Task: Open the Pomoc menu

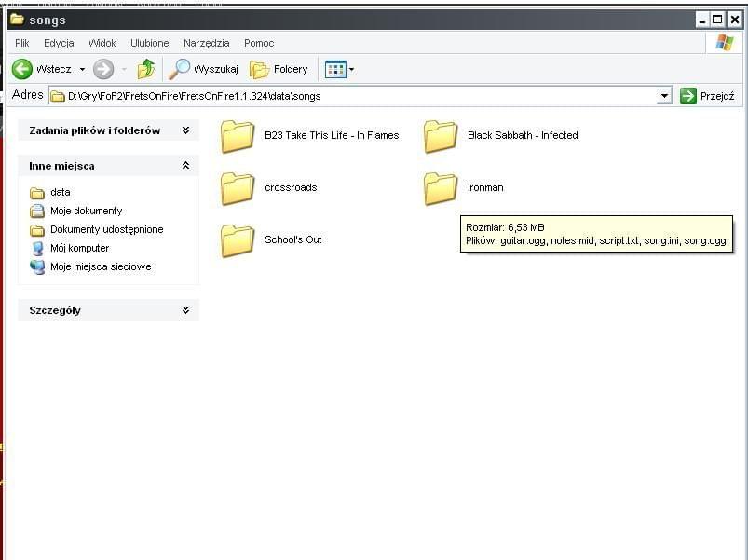Action: (259, 43)
